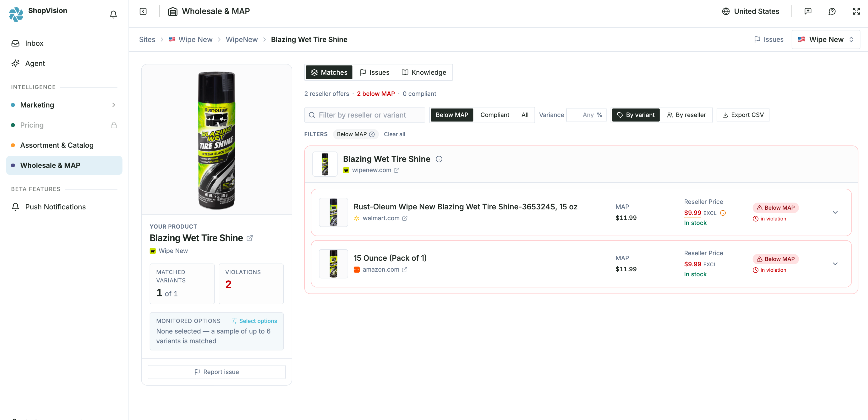Select the Compliant filter toggle
Screen dimensions: 868x420
(495, 115)
